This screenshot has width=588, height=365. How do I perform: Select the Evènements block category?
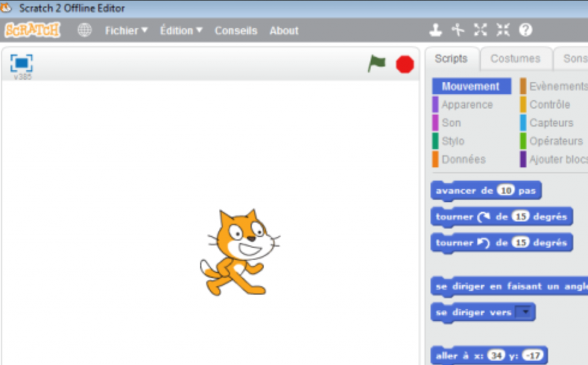(x=558, y=86)
